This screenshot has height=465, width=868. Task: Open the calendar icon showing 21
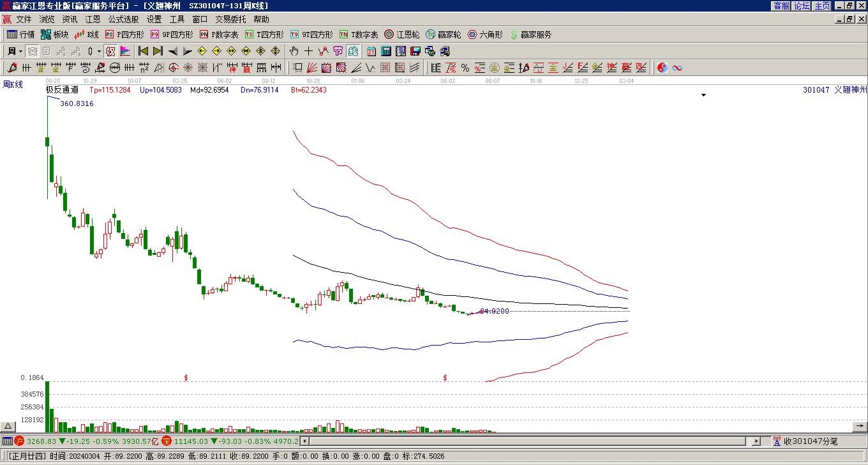point(371,51)
